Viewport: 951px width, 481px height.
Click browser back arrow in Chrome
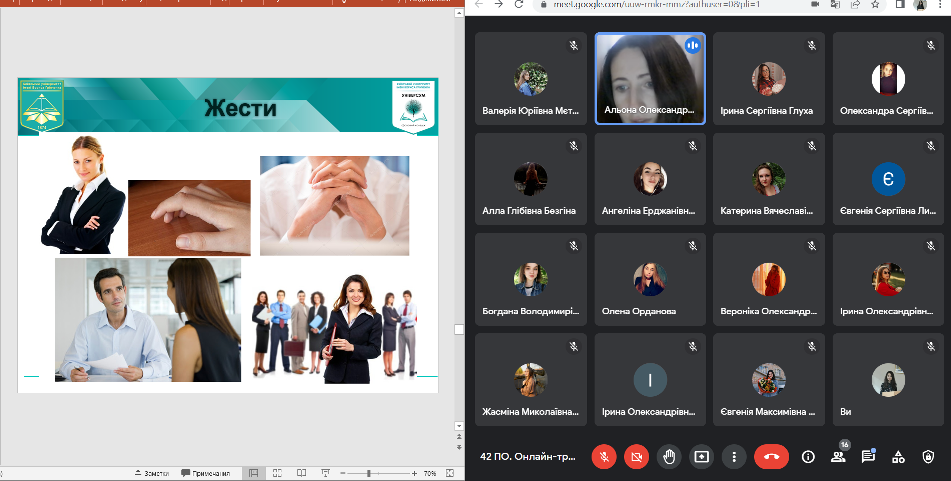click(x=479, y=4)
